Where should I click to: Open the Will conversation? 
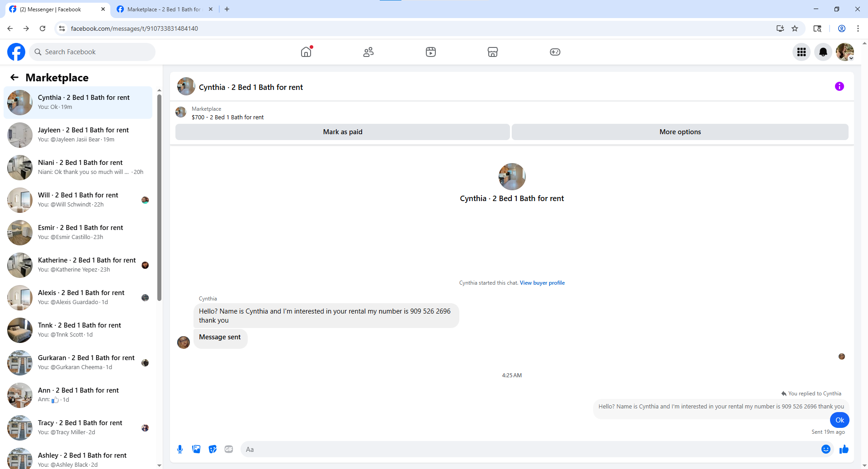click(x=78, y=200)
